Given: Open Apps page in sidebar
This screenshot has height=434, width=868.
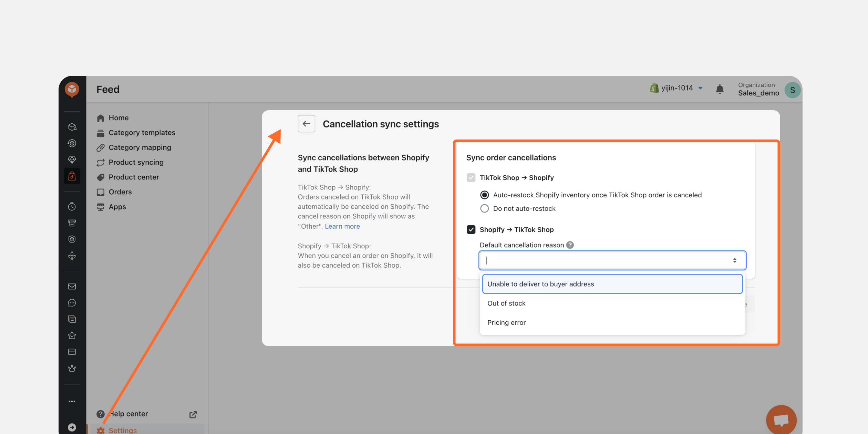Looking at the screenshot, I should (117, 207).
